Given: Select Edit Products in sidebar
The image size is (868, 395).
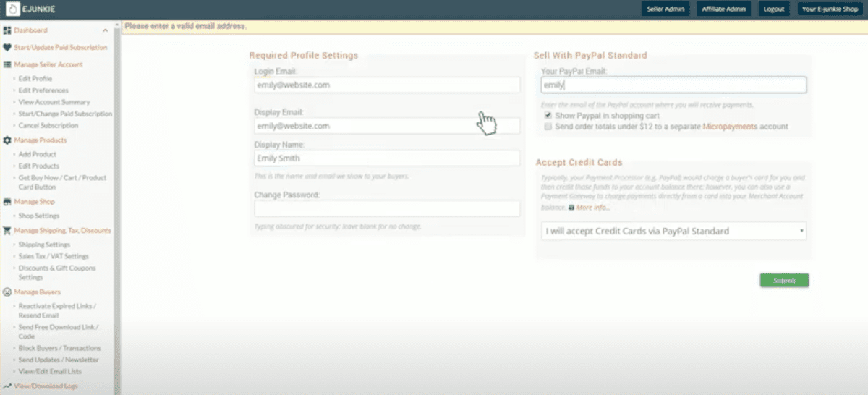Looking at the screenshot, I should pos(39,166).
